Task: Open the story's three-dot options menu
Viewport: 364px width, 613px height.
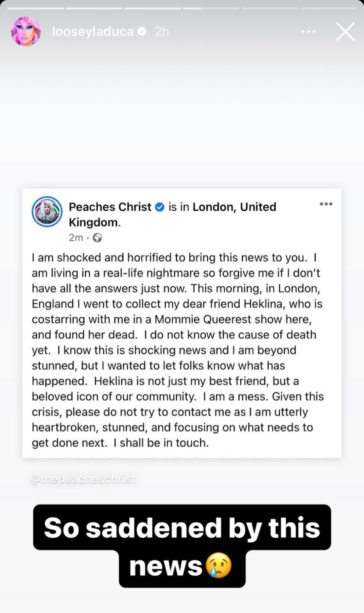Action: [308, 32]
